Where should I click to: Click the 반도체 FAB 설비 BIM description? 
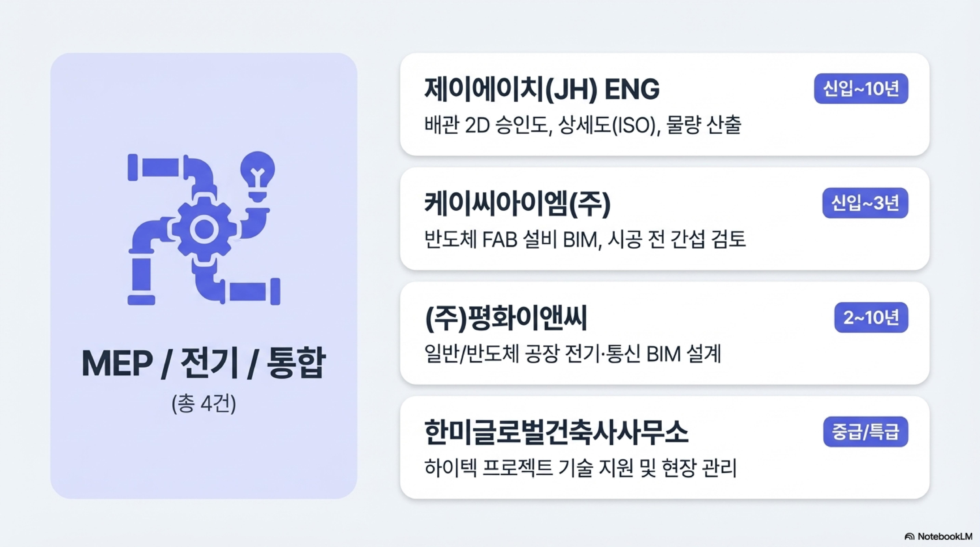[x=585, y=240]
